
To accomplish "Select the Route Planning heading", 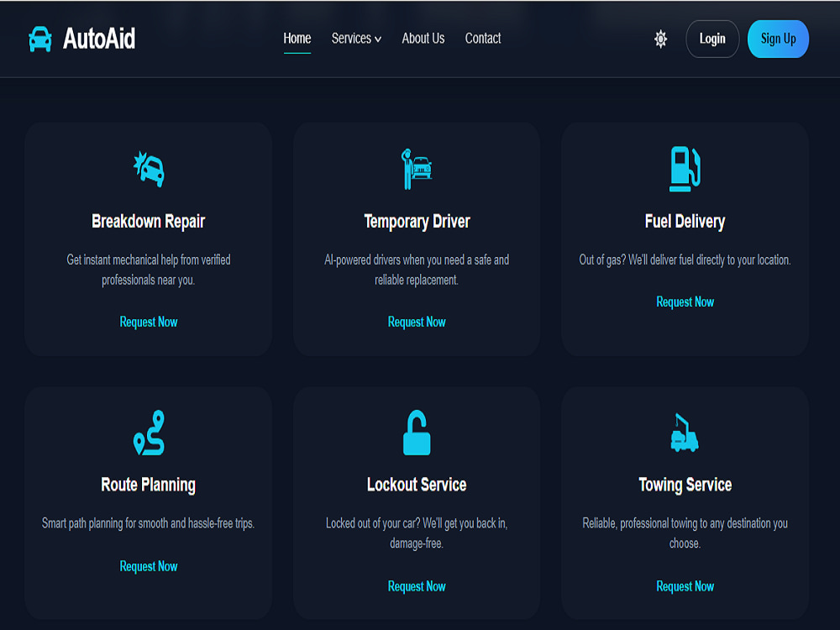I will click(x=149, y=485).
